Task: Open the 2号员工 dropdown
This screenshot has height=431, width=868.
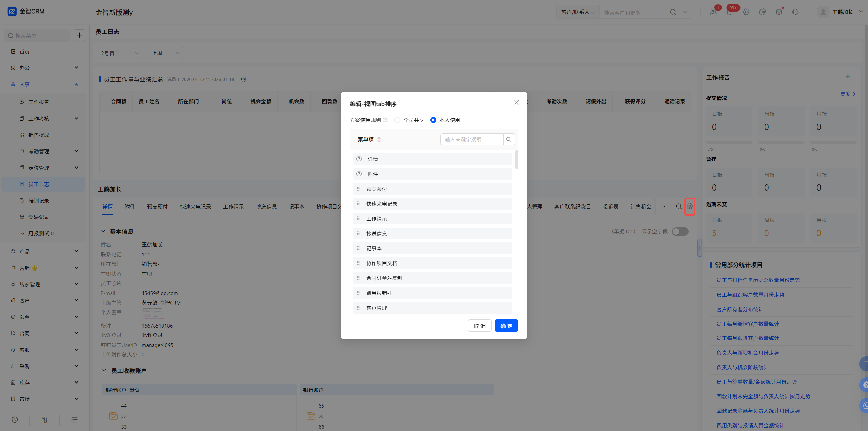Action: coord(120,53)
